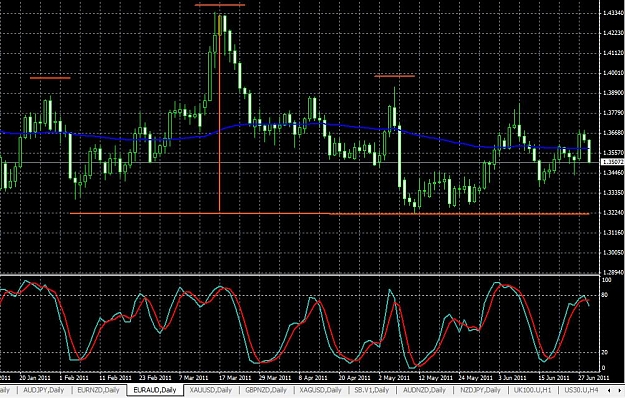Select the short orange line above late-January candles
Viewport: 625px width, 398px height.
(50, 78)
